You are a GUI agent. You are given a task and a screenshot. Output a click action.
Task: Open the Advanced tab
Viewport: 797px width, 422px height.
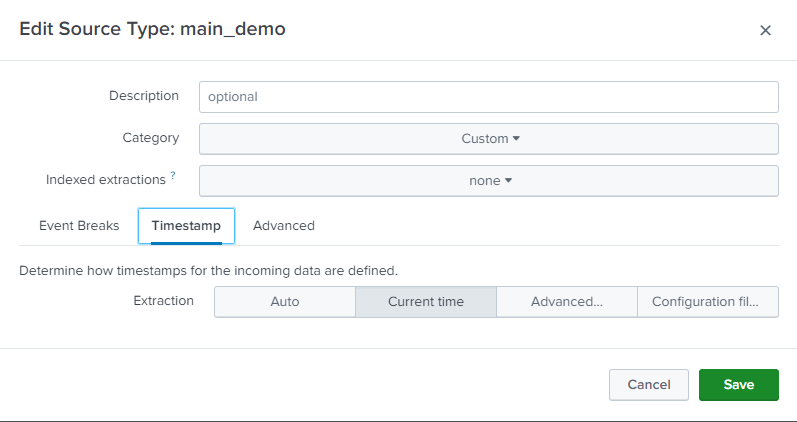(x=284, y=226)
